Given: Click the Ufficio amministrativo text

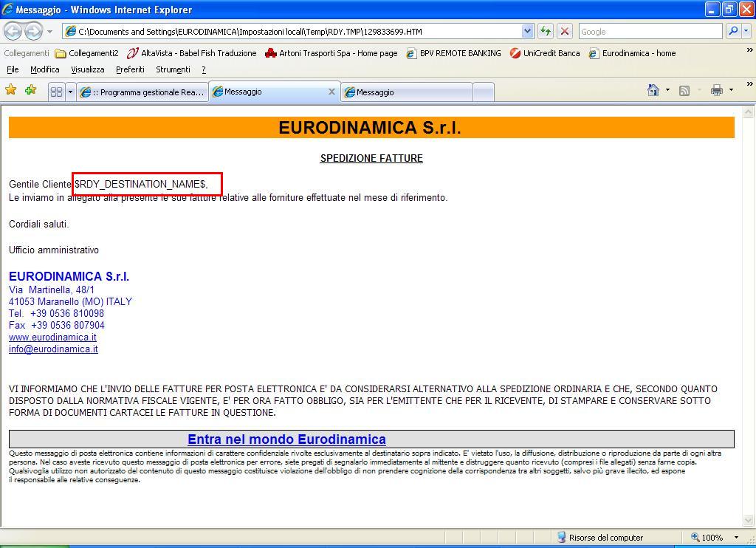Looking at the screenshot, I should click(53, 250).
